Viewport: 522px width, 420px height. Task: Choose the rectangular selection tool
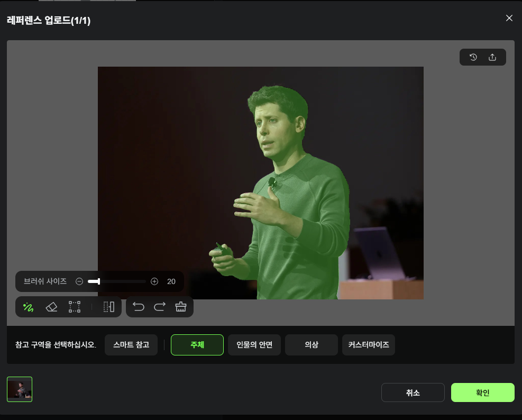coord(74,307)
